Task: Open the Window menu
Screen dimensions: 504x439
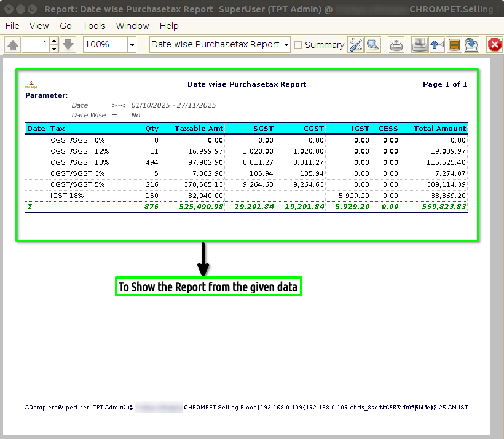Action: point(132,26)
